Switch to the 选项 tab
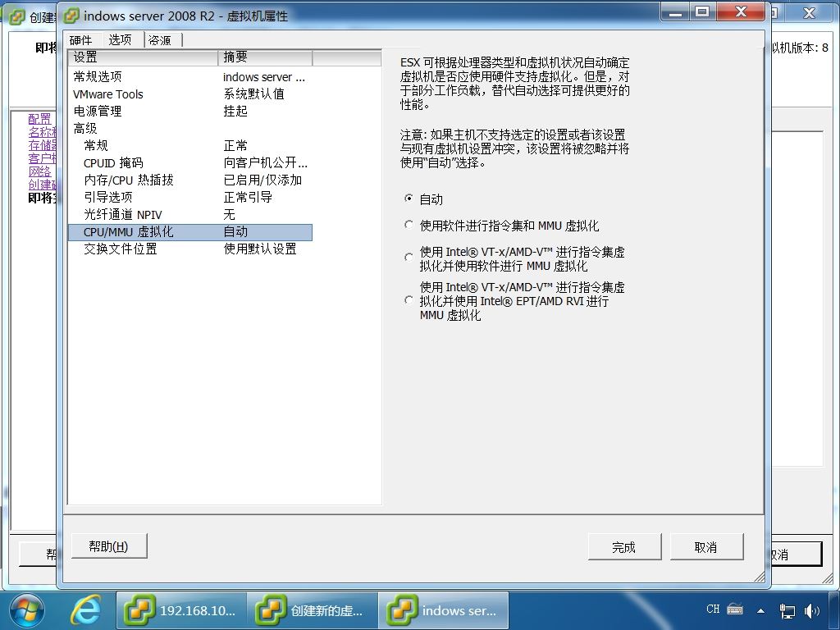Image resolution: width=840 pixels, height=630 pixels. point(120,39)
